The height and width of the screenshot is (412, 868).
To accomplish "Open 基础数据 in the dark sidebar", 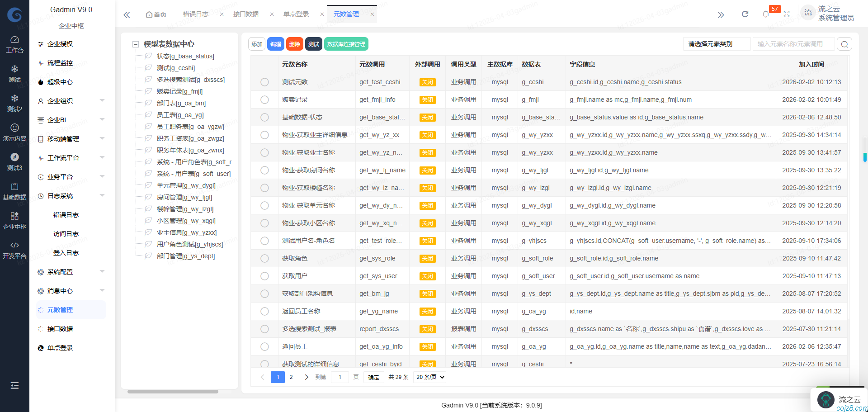I will tap(14, 191).
